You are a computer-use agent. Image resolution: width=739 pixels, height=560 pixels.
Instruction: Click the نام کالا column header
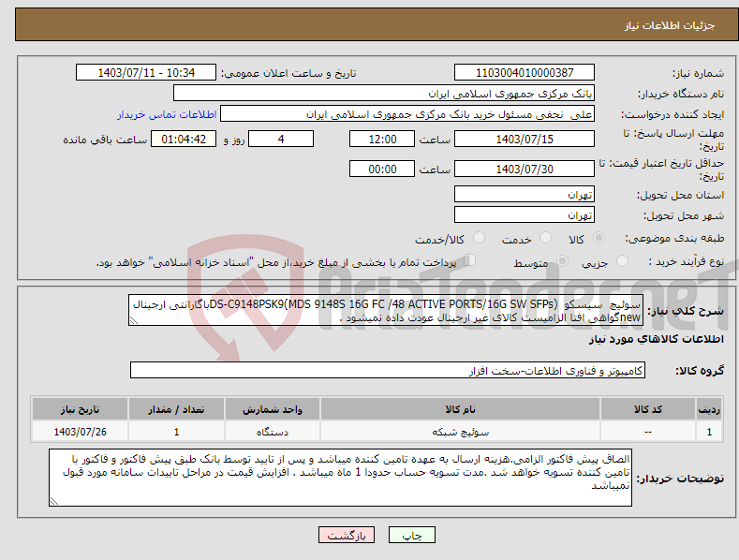click(x=460, y=409)
